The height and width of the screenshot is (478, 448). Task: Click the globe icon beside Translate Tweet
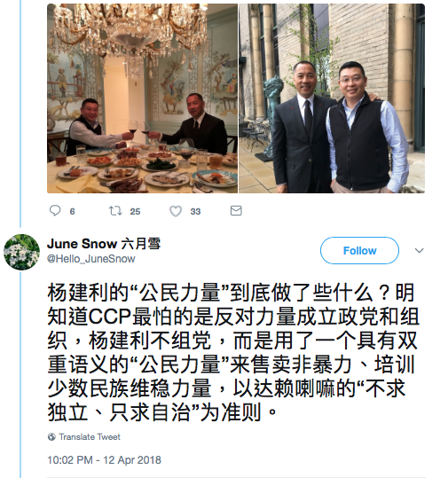click(x=51, y=437)
